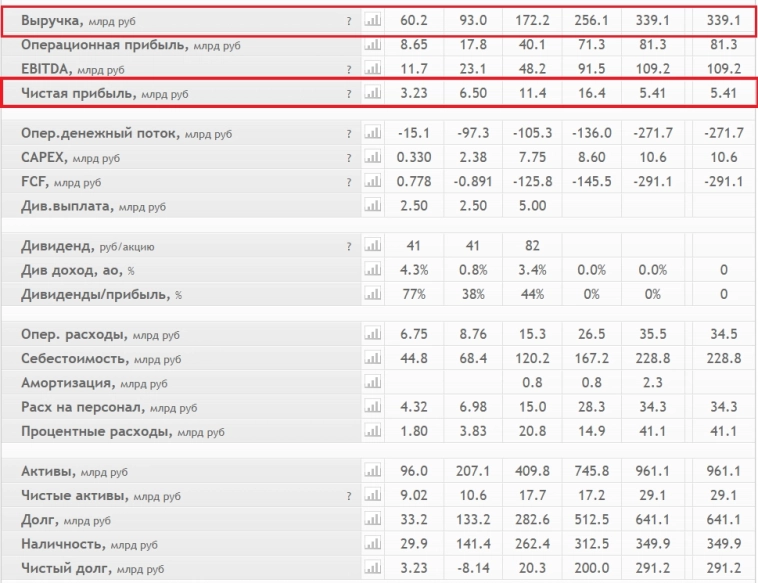This screenshot has width=758, height=583.
Task: Select net assets value 9.02
Action: coord(414,495)
